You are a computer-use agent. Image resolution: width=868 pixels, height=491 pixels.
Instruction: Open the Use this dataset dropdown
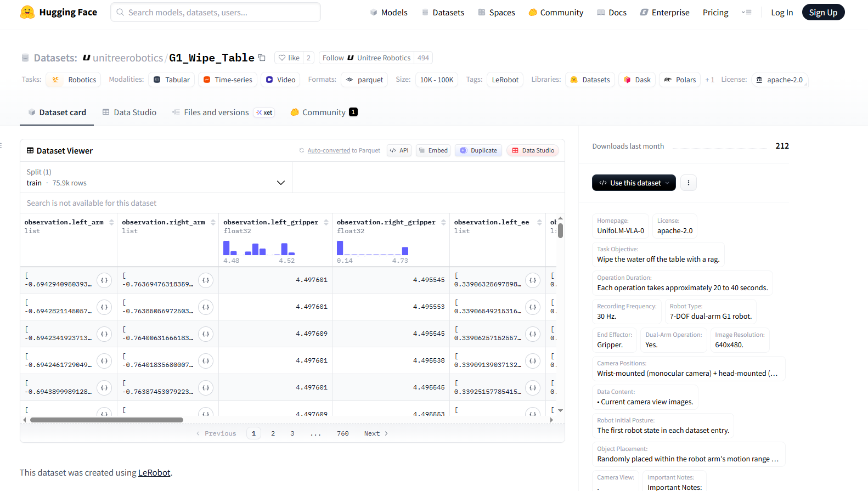point(634,183)
